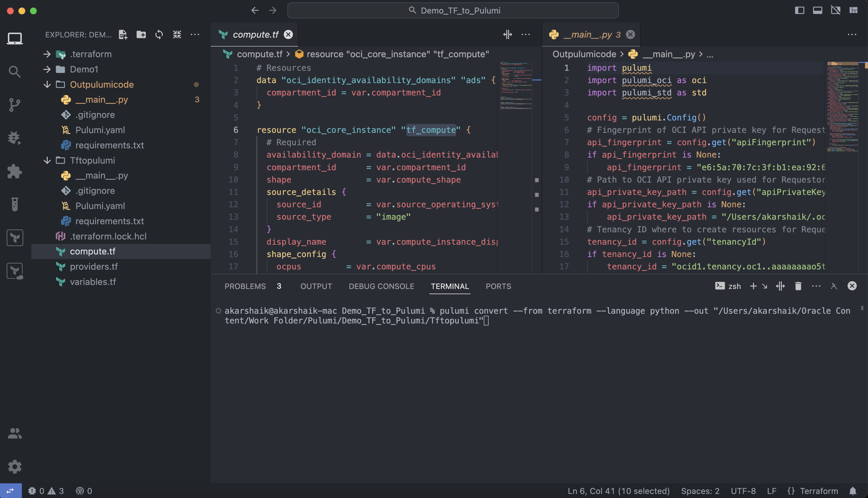
Task: Toggle the bottom panel visibility
Action: coord(818,10)
